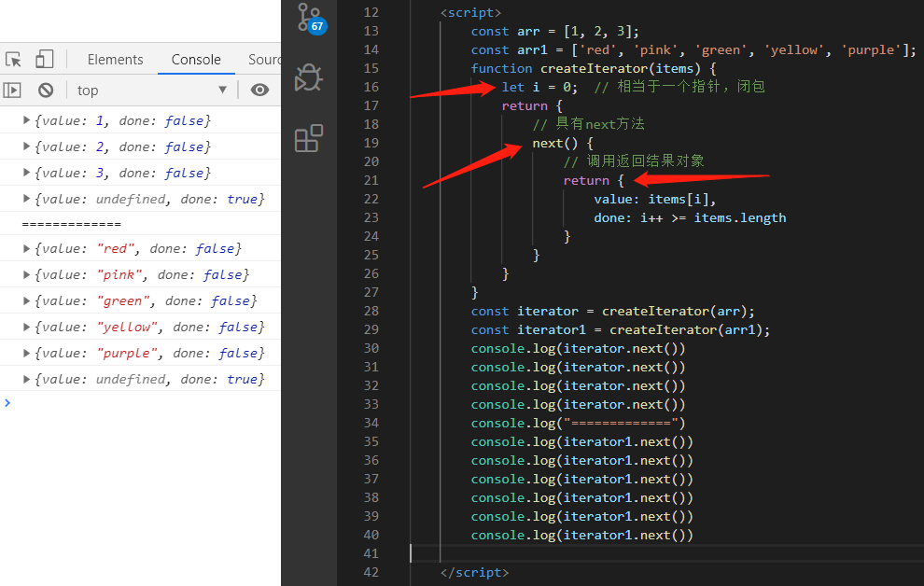Expand the {value: 3, done: false} object
This screenshot has width=924, height=586.
click(x=26, y=172)
